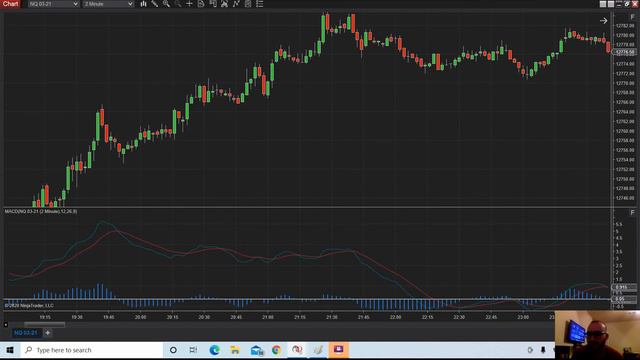The image size is (640, 360).
Task: Select the drawing tools pencil icon
Action: coord(155,4)
